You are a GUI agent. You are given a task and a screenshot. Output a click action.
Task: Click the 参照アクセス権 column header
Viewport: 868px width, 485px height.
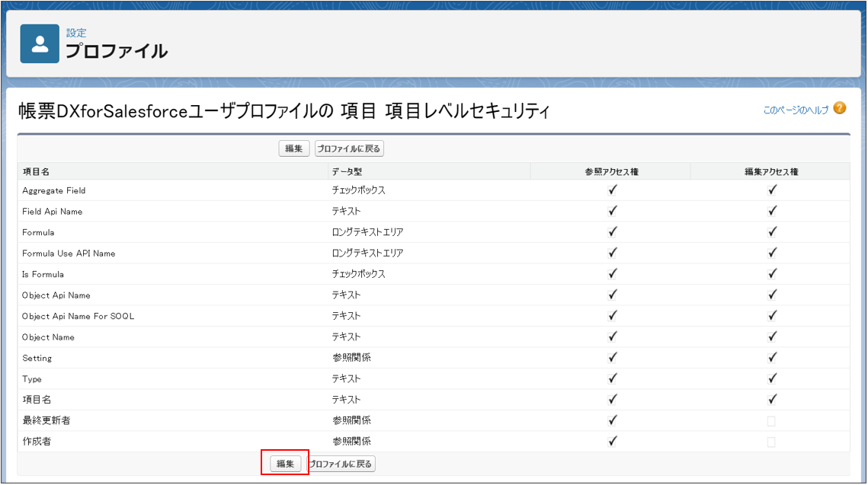pos(611,172)
